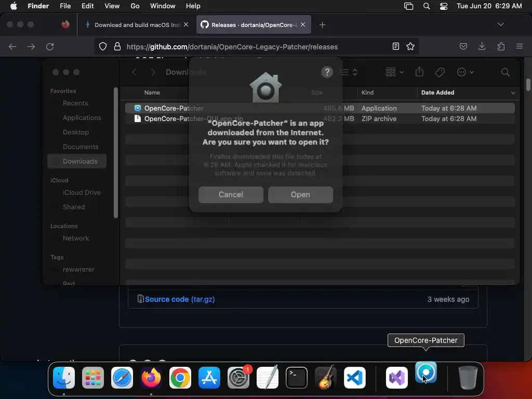The image size is (532, 399).
Task: Select the OpenCore-Patcher application row
Action: (x=320, y=108)
